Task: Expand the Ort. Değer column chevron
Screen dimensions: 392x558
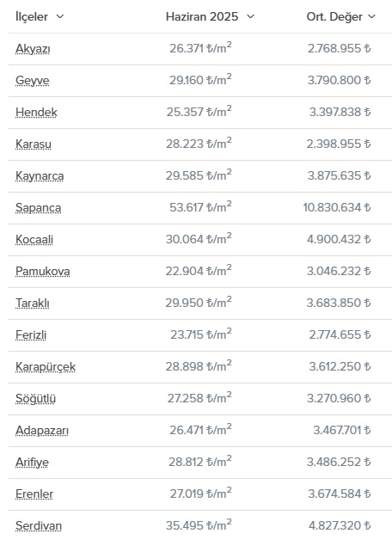Action: click(x=371, y=16)
